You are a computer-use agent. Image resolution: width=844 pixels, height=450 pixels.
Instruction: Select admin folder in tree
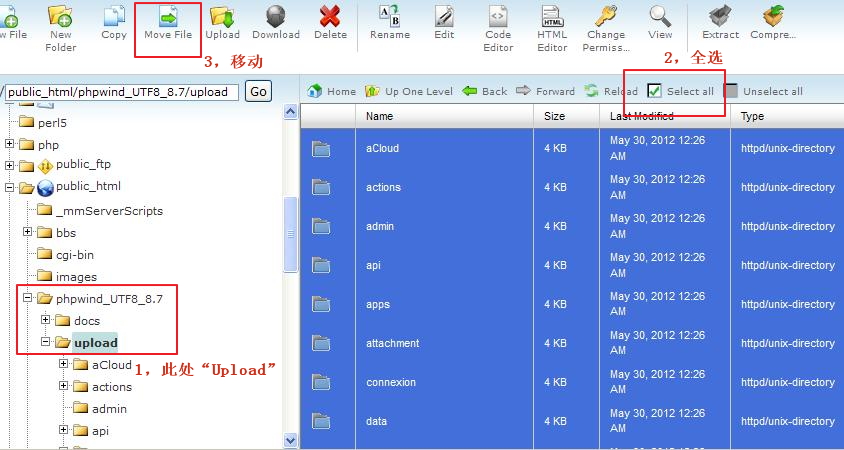point(109,409)
